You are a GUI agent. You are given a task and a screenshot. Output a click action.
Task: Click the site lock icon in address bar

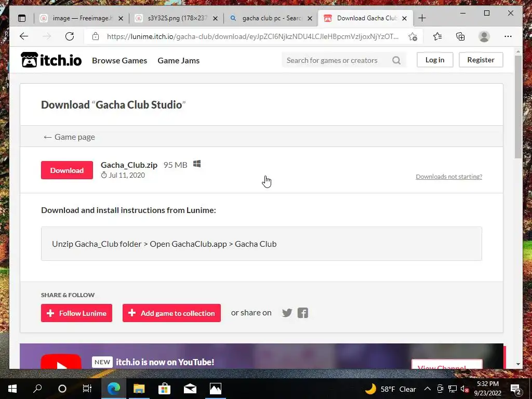(x=96, y=36)
